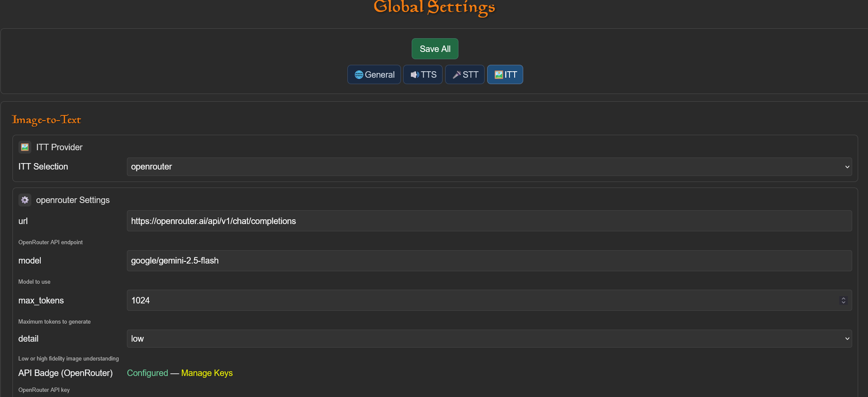This screenshot has width=868, height=397.
Task: Click the speaker icon on TTS tab
Action: tap(414, 75)
